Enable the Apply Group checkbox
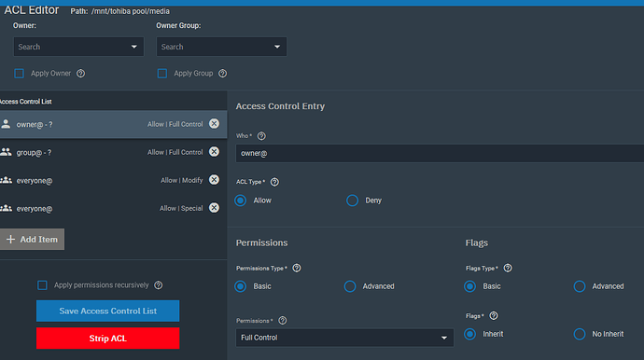Screen dimensions: 644x360 (162, 74)
